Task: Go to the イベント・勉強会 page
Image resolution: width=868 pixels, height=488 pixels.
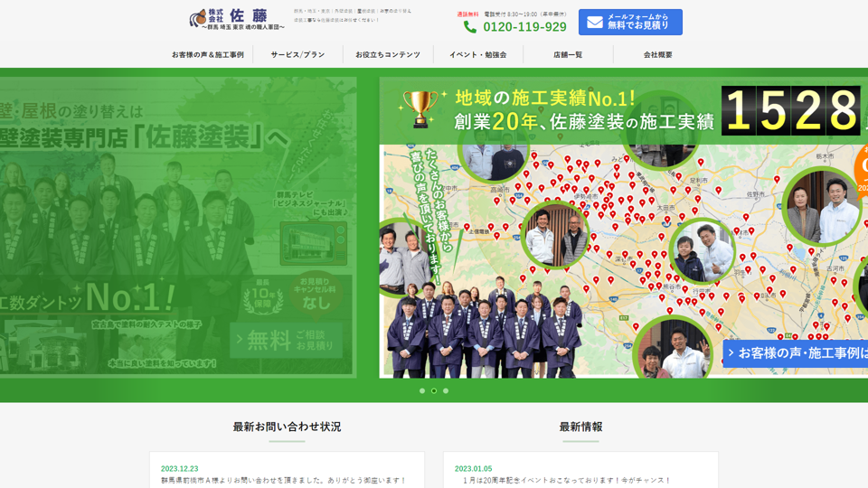Action: [x=477, y=55]
